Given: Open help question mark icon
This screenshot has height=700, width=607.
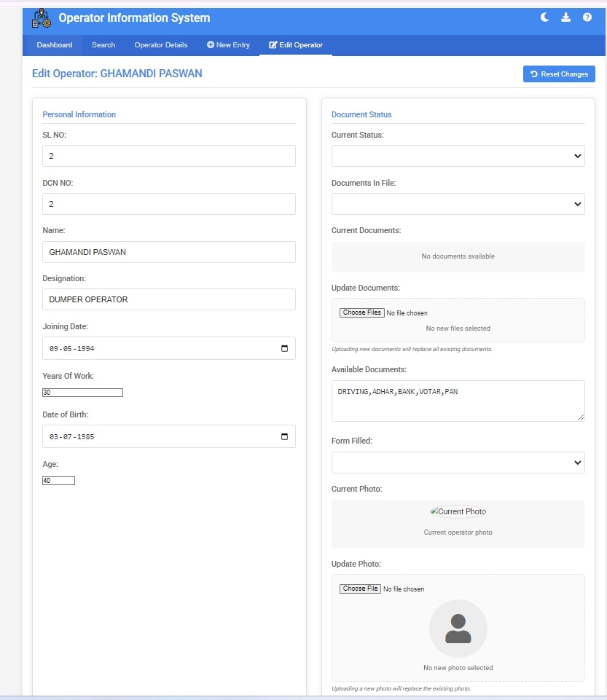Looking at the screenshot, I should pos(587,17).
